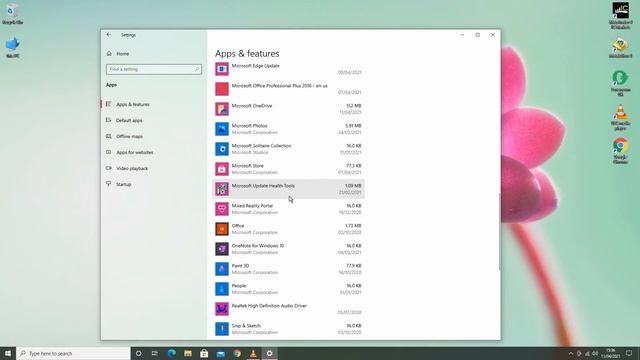640x360 pixels.
Task: Click the Microsoft Office Professional Plus icon
Action: tap(222, 89)
